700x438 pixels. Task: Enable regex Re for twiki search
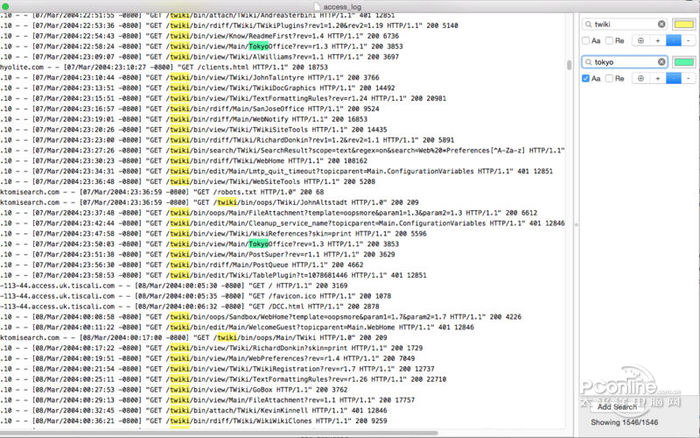pos(609,41)
